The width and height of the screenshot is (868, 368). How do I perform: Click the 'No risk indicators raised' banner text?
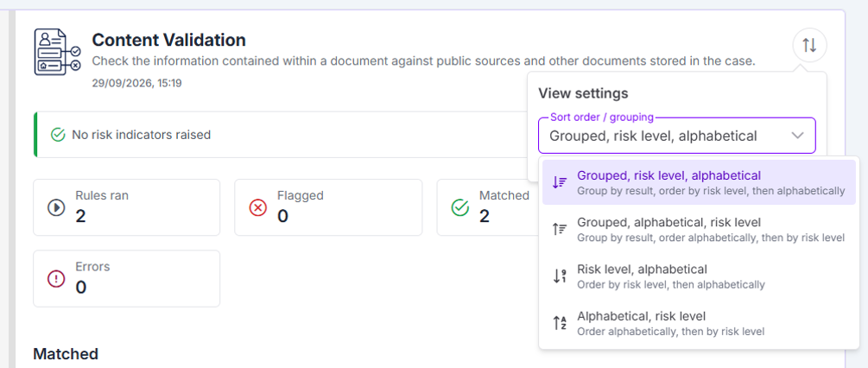point(141,135)
